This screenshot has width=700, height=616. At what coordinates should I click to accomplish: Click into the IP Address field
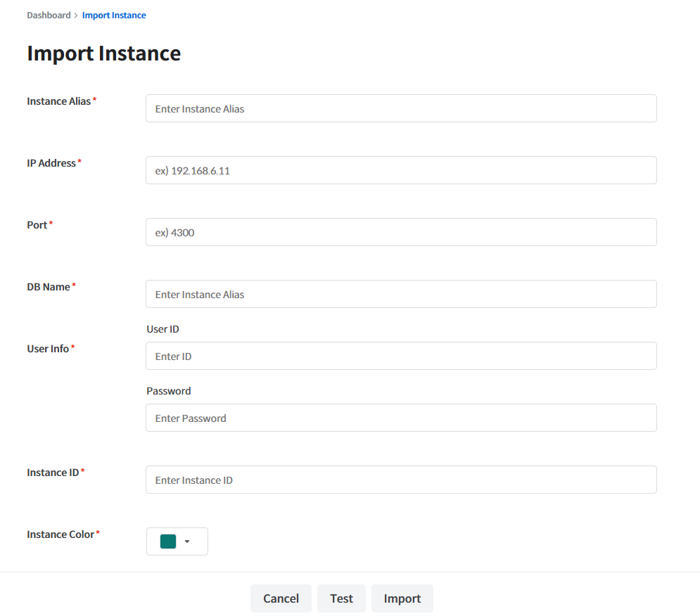401,171
